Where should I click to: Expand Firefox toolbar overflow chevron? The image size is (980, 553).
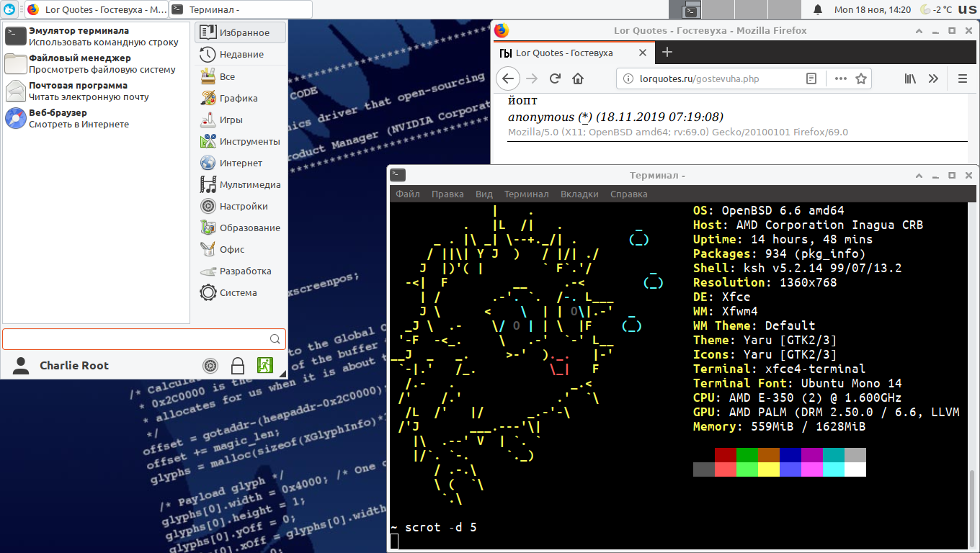point(933,78)
